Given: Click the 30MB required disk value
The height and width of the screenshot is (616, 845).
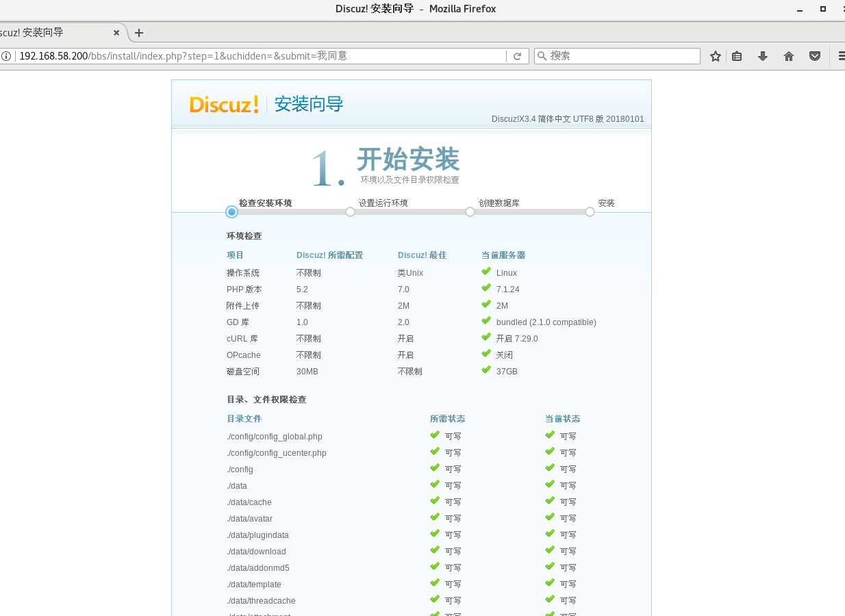Looking at the screenshot, I should pos(307,372).
